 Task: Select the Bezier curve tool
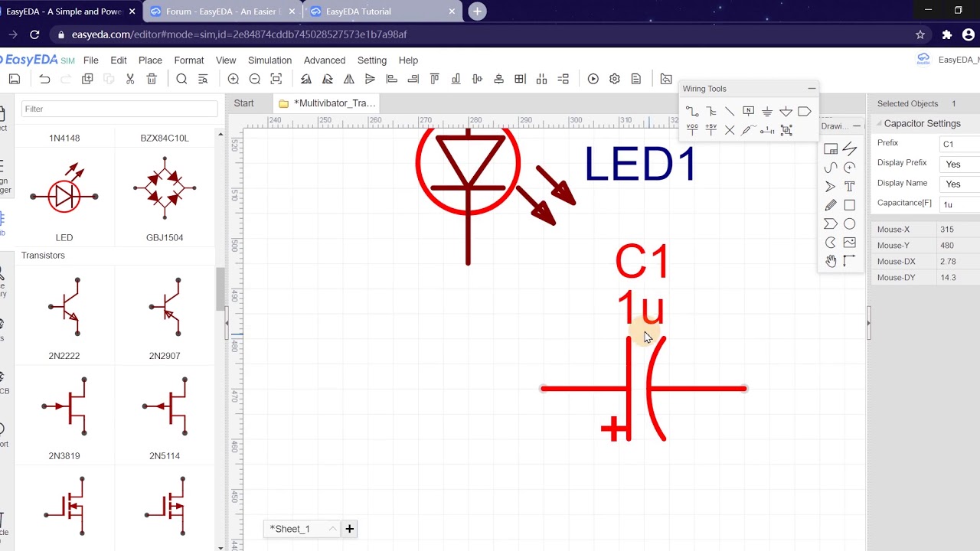tap(831, 168)
